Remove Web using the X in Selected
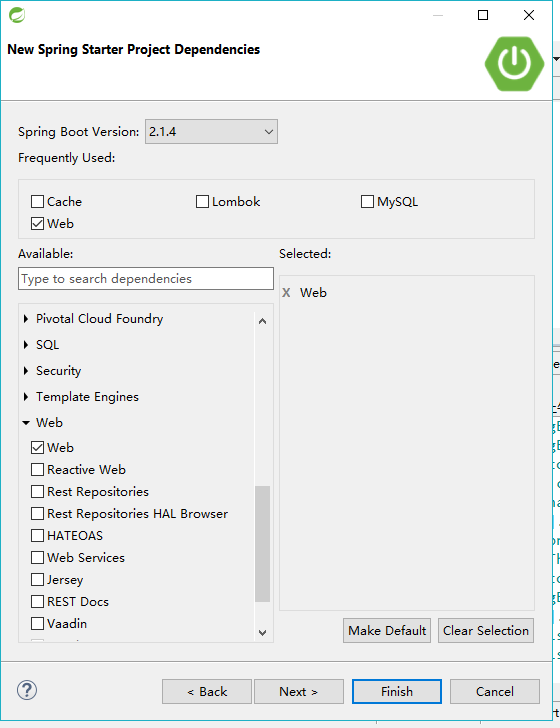560x728 pixels. (286, 293)
